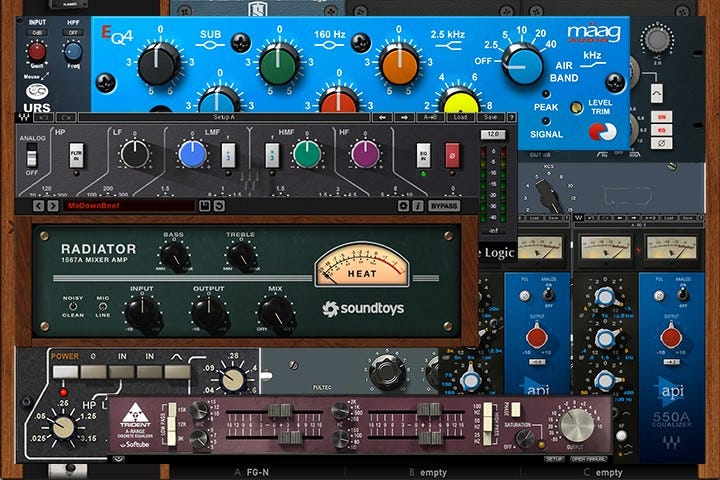Toggle the HP FLTR IN button
This screenshot has width=720, height=480.
click(x=76, y=155)
